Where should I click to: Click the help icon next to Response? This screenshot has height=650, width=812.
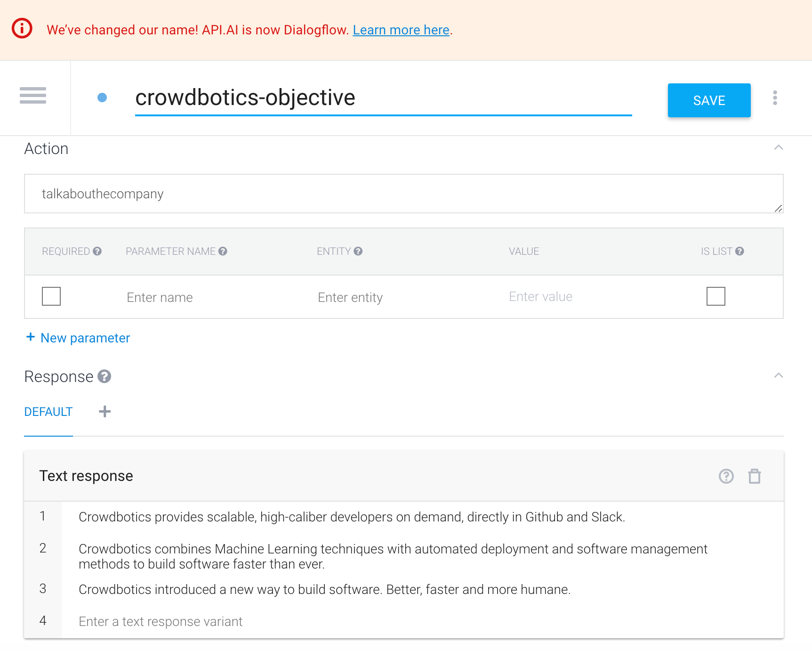pyautogui.click(x=105, y=376)
